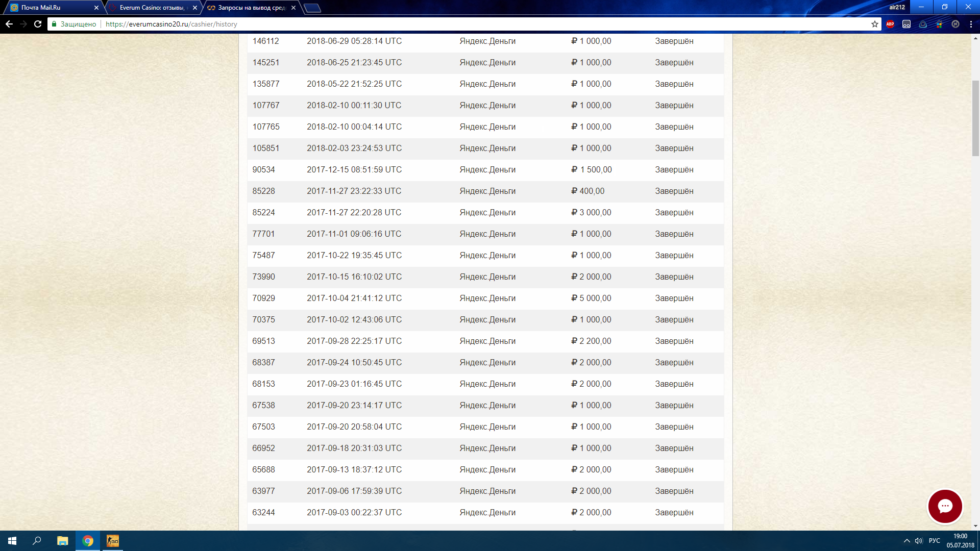Screen dimensions: 980x551
Task: Open the red live chat bubble
Action: pyautogui.click(x=945, y=506)
